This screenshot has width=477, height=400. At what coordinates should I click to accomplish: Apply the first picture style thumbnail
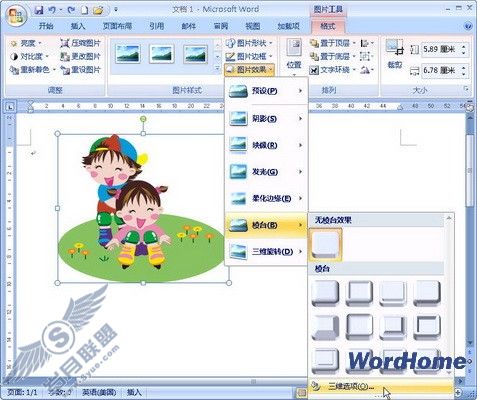coord(128,54)
